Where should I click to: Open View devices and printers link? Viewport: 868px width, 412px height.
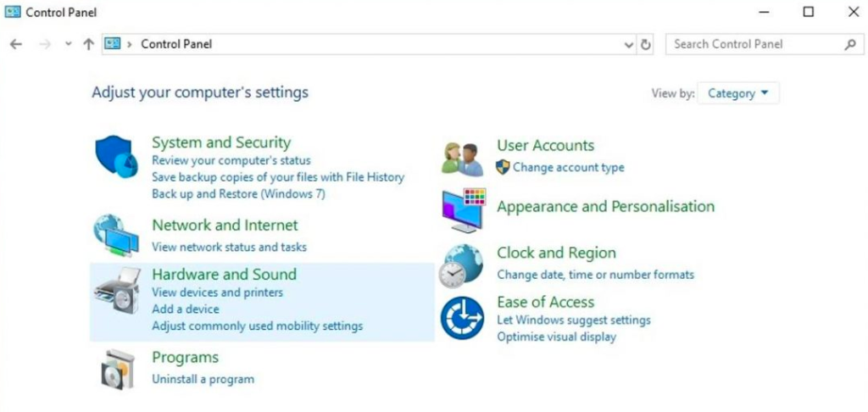pyautogui.click(x=218, y=292)
